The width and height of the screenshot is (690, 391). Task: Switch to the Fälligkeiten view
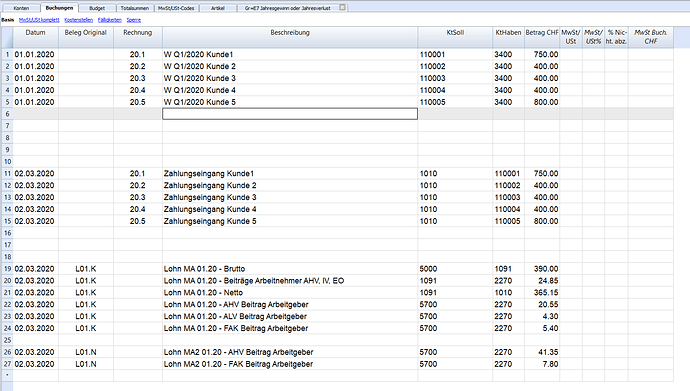pyautogui.click(x=110, y=20)
